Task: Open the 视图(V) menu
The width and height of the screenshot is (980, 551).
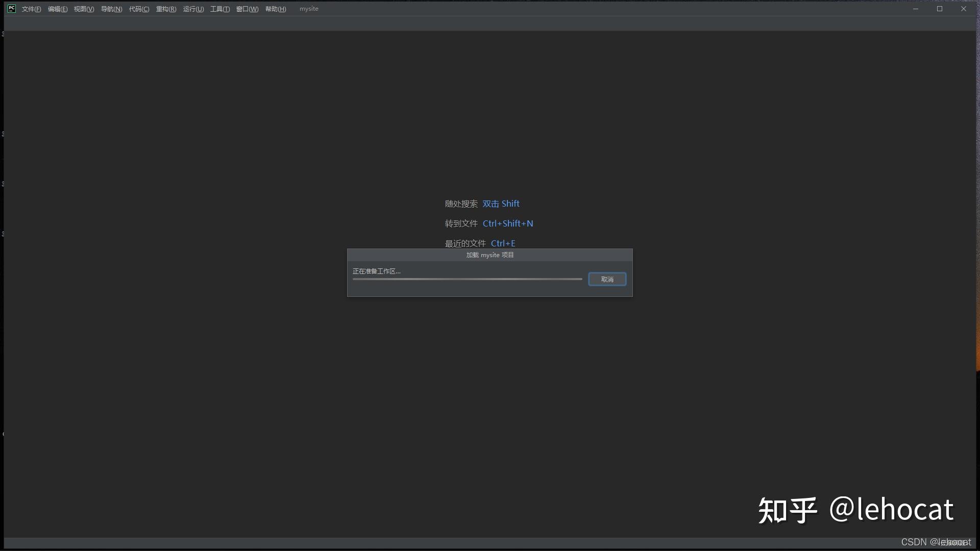Action: point(84,9)
